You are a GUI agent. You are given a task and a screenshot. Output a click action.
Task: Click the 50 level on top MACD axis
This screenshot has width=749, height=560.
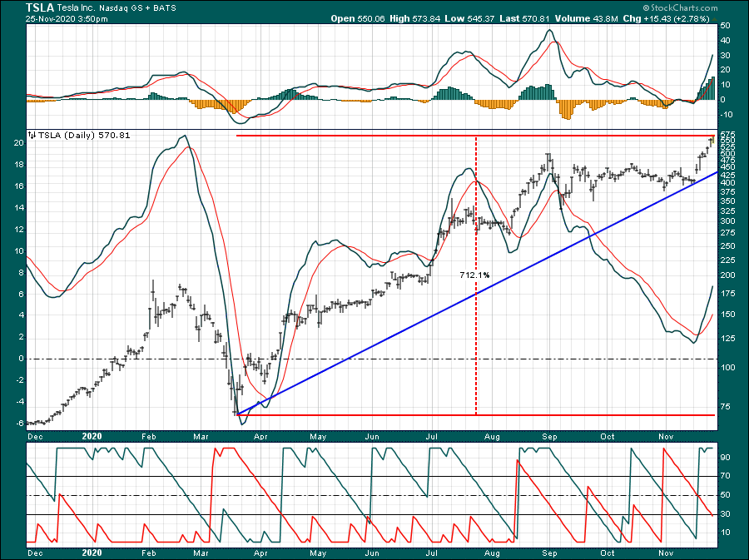(726, 26)
